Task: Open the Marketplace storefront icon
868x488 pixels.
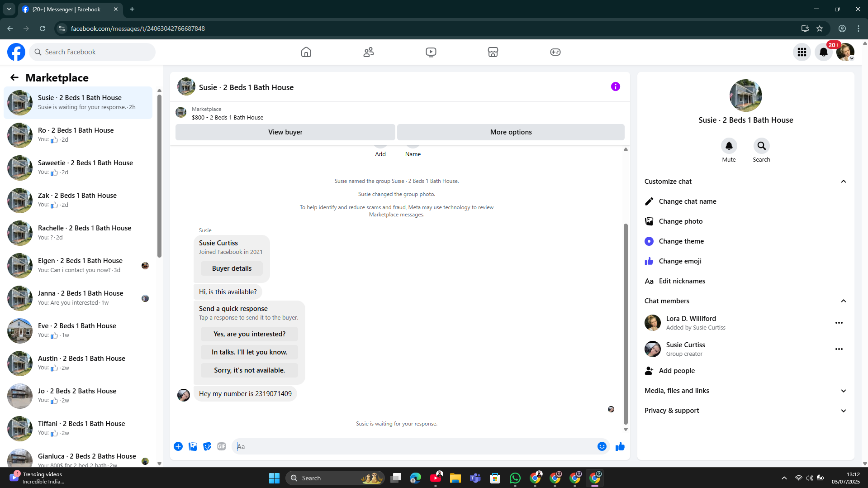Action: 493,52
